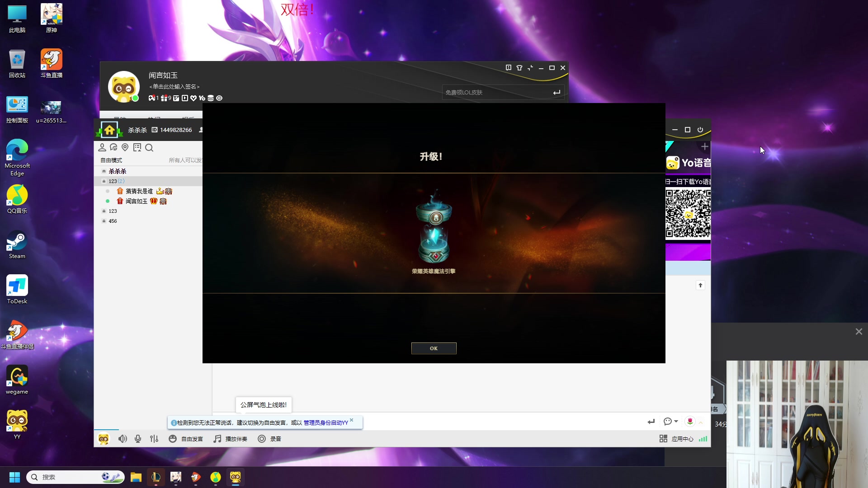Open the channel notice board icon
This screenshot has width=868, height=488.
(137, 147)
